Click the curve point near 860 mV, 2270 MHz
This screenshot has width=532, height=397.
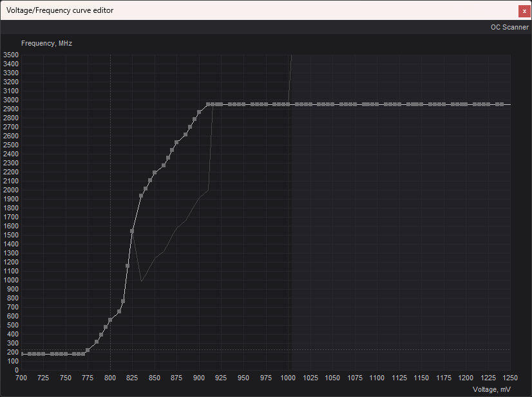click(164, 165)
